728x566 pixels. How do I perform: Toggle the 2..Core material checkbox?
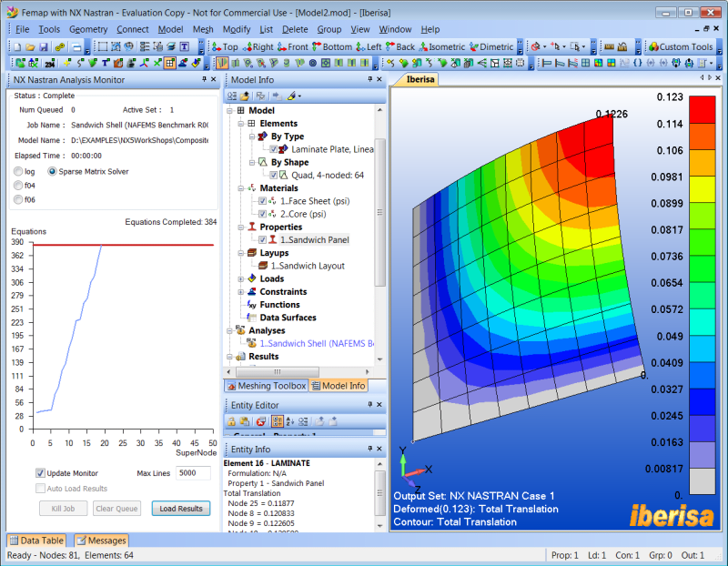pyautogui.click(x=262, y=214)
